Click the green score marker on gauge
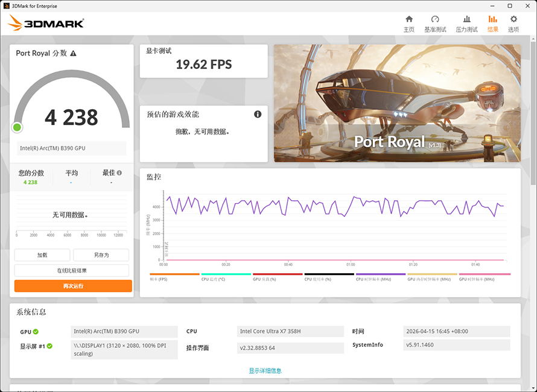Screen dimensions: 537x392 [17, 127]
